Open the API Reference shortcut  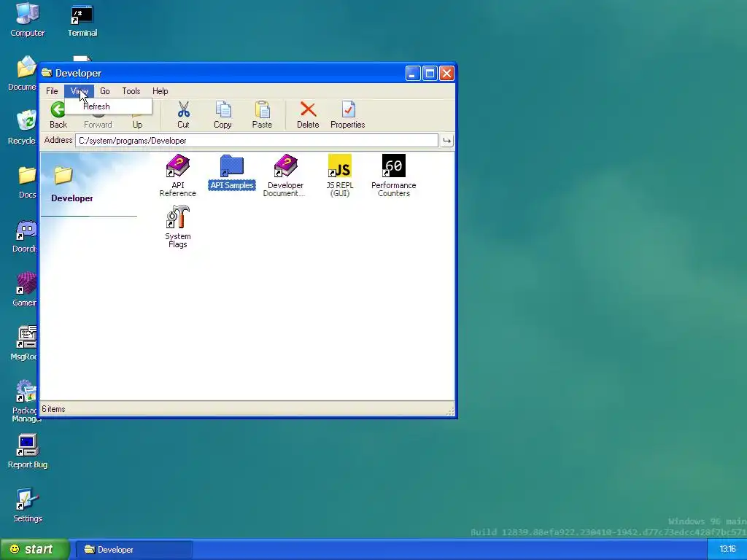178,175
